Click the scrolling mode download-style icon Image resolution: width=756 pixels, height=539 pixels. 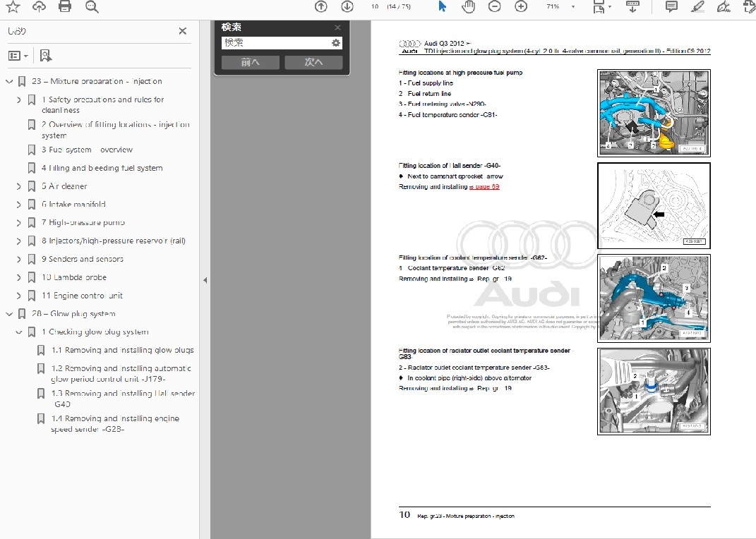point(632,6)
